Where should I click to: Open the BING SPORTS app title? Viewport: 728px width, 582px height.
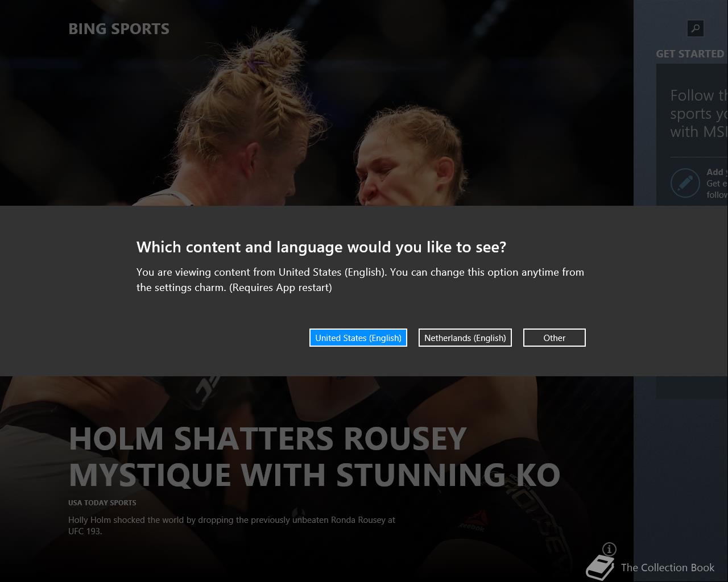tap(119, 29)
